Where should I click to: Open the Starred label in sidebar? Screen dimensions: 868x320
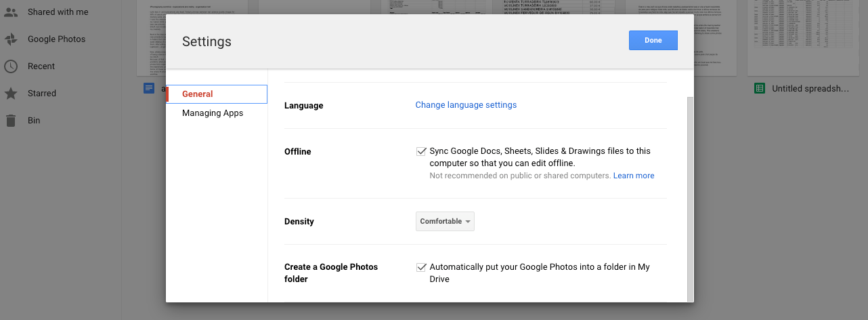(x=42, y=94)
